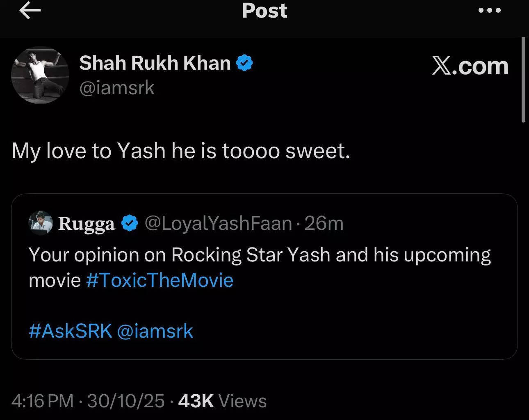Click the X.com logo watermark
Image resolution: width=529 pixels, height=420 pixels.
coord(470,66)
